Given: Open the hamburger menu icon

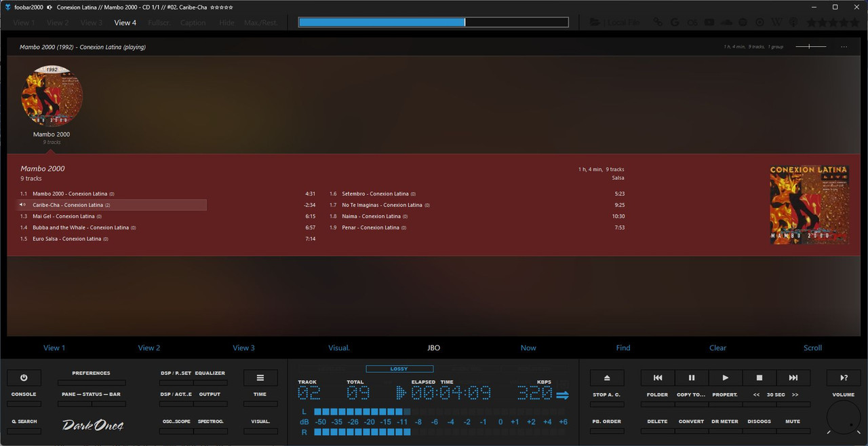Looking at the screenshot, I should [x=260, y=377].
